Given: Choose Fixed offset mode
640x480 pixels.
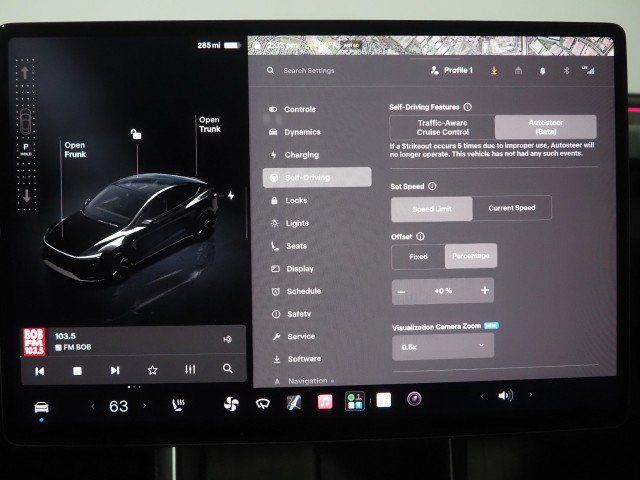Looking at the screenshot, I should tap(418, 257).
